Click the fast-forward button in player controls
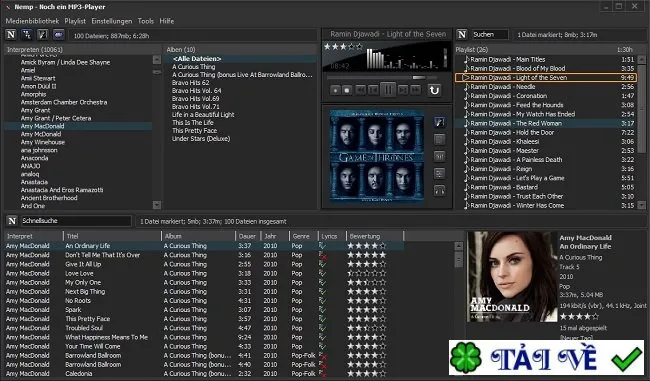The height and width of the screenshot is (381, 650). point(415,90)
